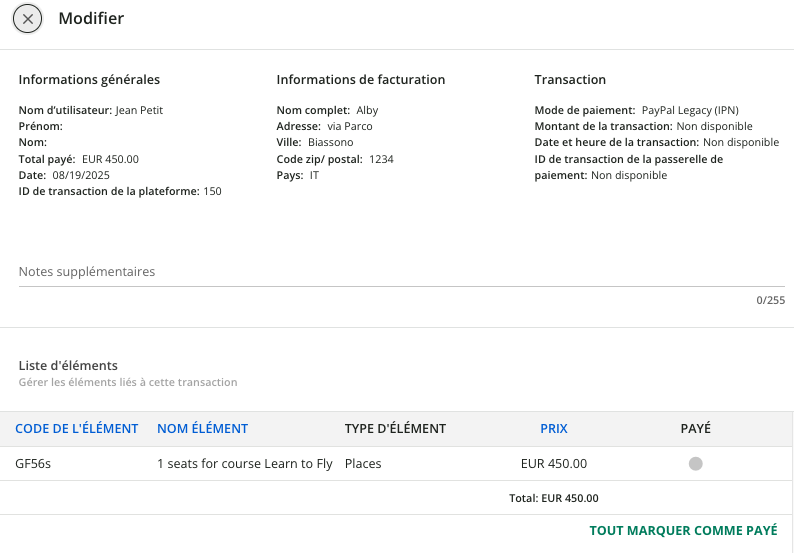Click the Informations générales heading

coord(89,80)
